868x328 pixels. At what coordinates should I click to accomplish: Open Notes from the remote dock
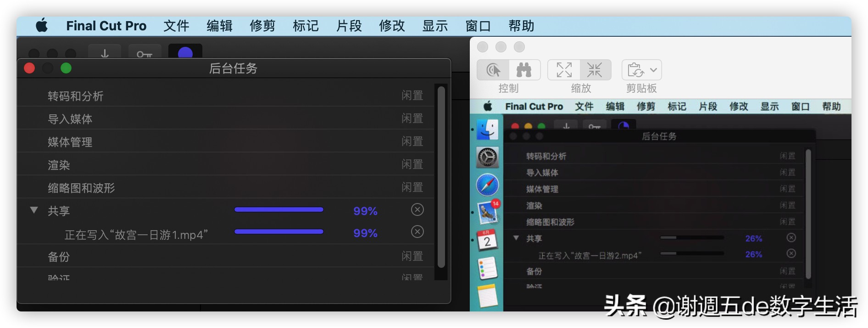[x=487, y=296]
